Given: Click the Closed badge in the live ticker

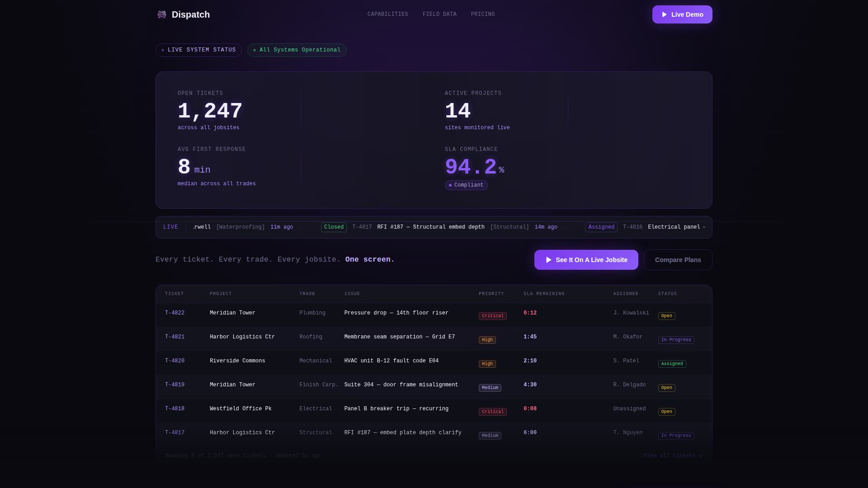Looking at the screenshot, I should click(334, 227).
